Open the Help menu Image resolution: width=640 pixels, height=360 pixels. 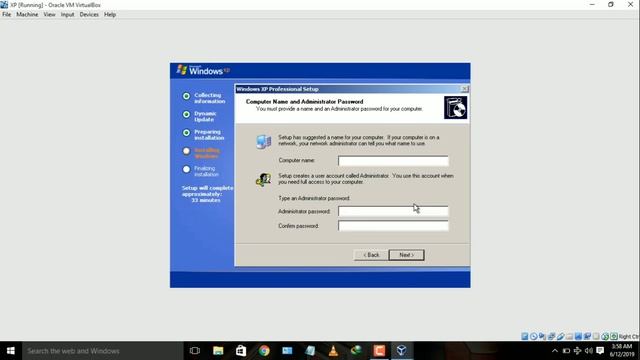[110, 14]
